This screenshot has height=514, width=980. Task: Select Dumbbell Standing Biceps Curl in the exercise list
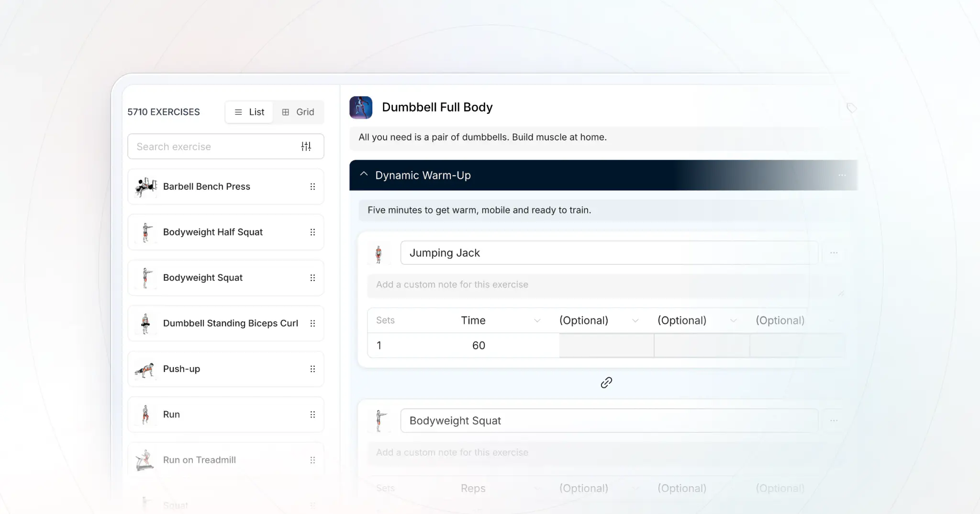pyautogui.click(x=226, y=323)
